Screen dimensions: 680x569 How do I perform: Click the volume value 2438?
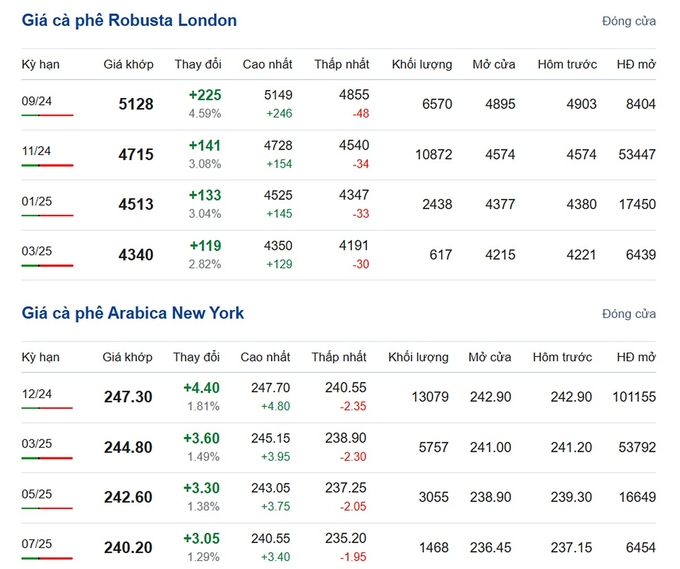click(437, 204)
